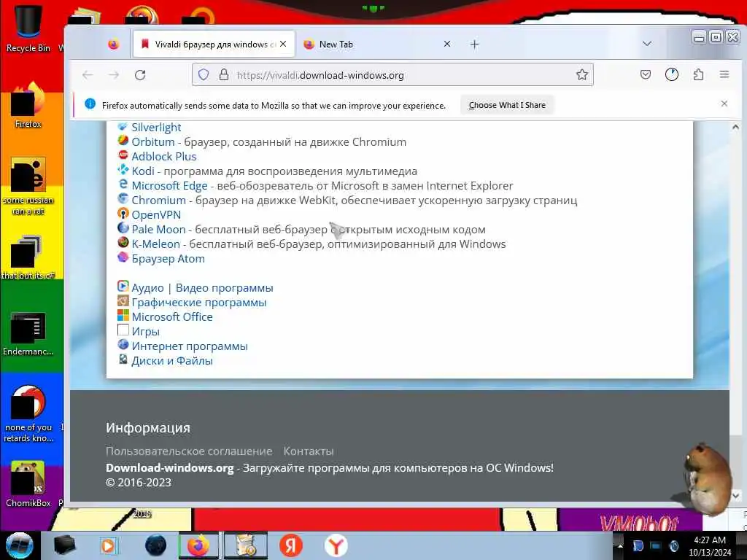This screenshot has height=560, width=747.
Task: Open the Игры category link
Action: (145, 332)
